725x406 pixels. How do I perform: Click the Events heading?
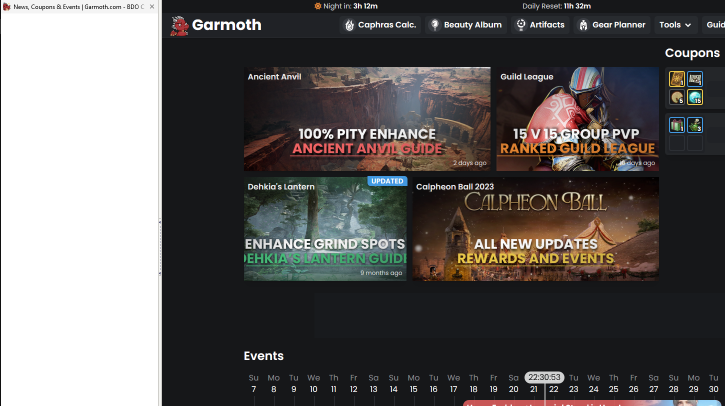[x=264, y=356]
